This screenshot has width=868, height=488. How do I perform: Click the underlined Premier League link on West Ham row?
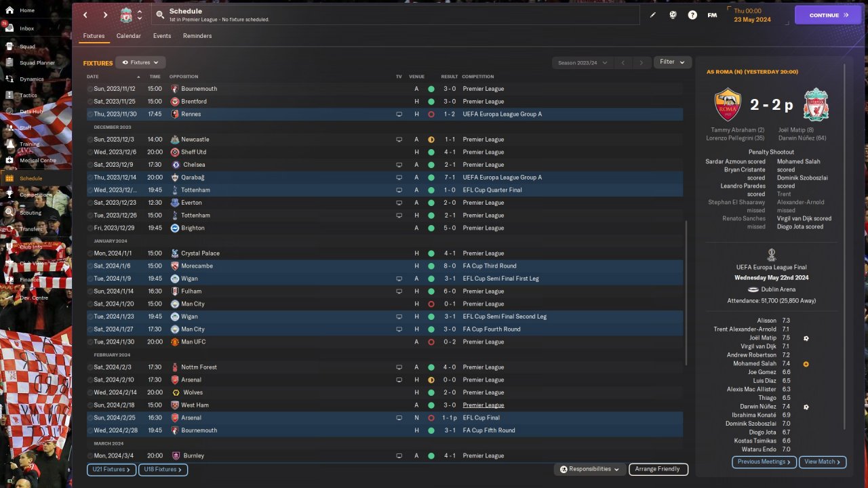click(483, 405)
